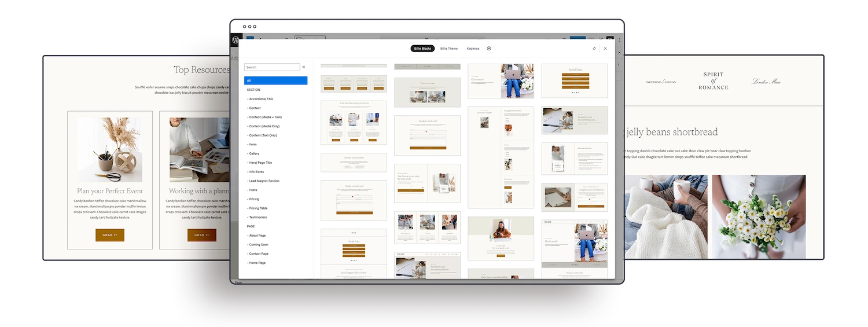The height and width of the screenshot is (327, 868).
Task: Choose the Pricing Table category
Action: pos(258,208)
